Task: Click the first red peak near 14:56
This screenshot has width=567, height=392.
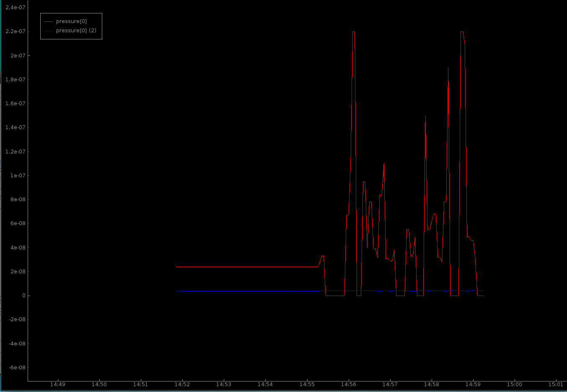Action: click(x=354, y=32)
